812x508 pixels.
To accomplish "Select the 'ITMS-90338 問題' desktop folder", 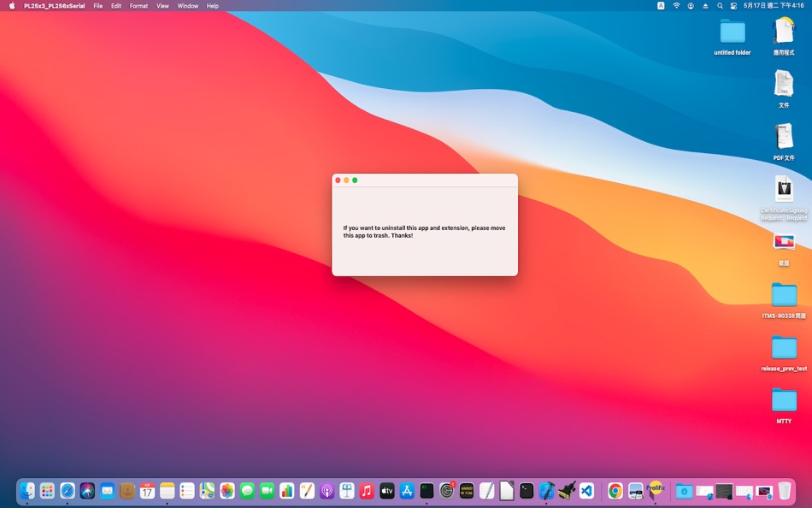I will click(x=784, y=295).
